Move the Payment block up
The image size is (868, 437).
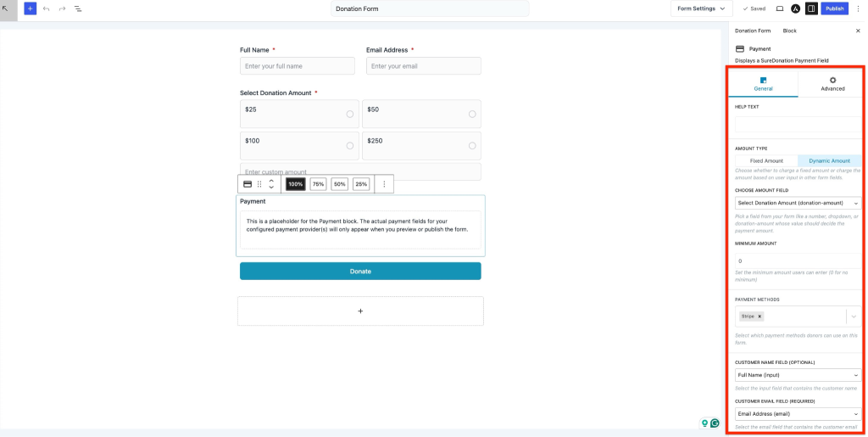click(x=271, y=181)
